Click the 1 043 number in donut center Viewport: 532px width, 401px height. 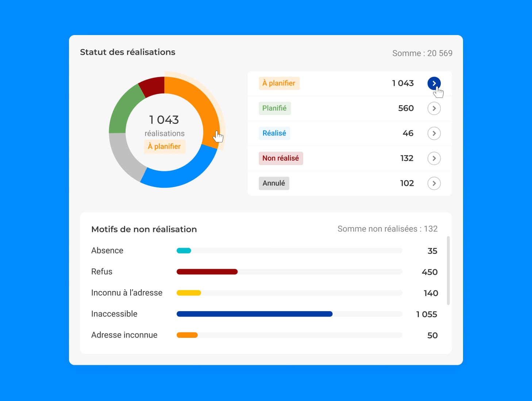[x=164, y=120]
